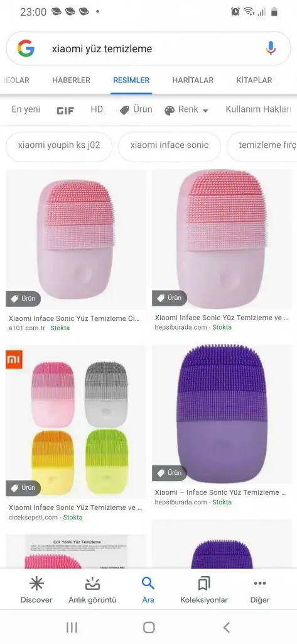
Task: Open Anlık görüntü snapshot icon
Action: 92,583
